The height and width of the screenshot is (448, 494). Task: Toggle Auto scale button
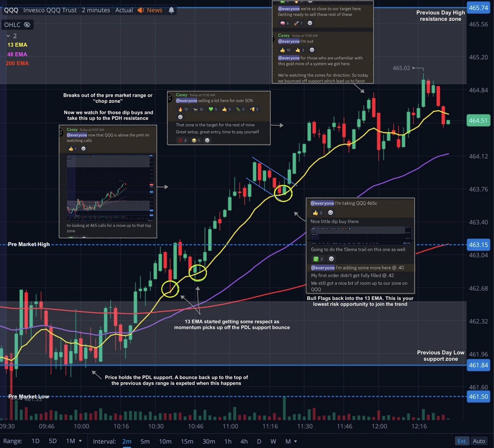pos(479,441)
